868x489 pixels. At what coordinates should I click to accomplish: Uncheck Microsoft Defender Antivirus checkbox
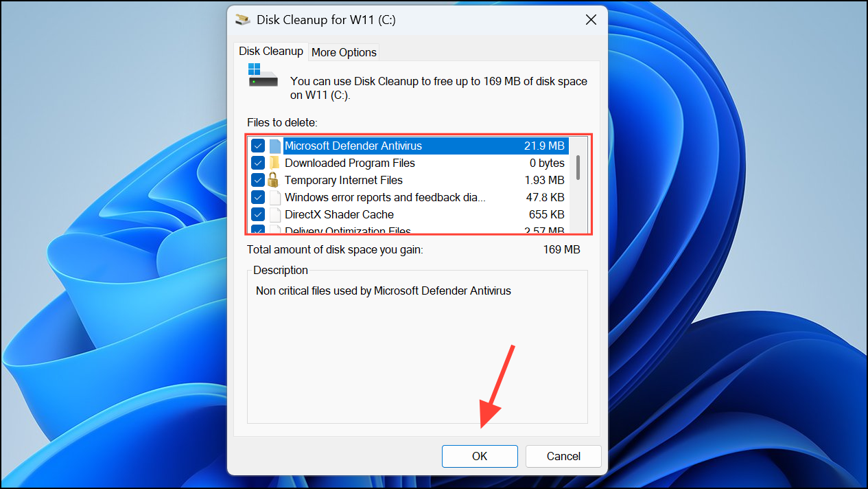258,146
